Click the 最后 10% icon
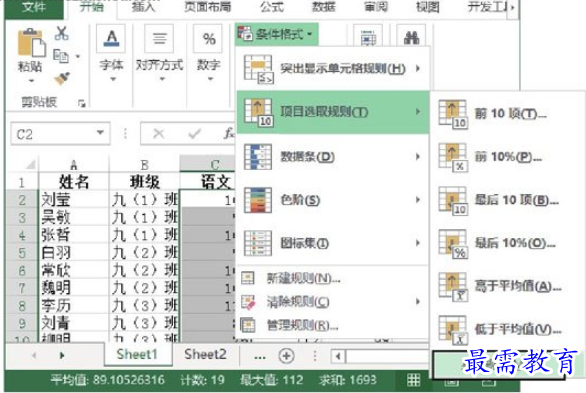586x393 pixels. click(x=453, y=244)
